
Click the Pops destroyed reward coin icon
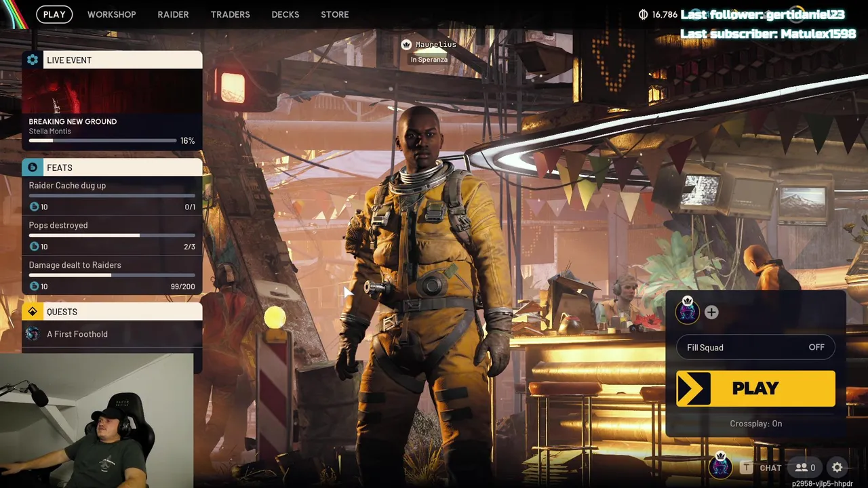pos(34,247)
